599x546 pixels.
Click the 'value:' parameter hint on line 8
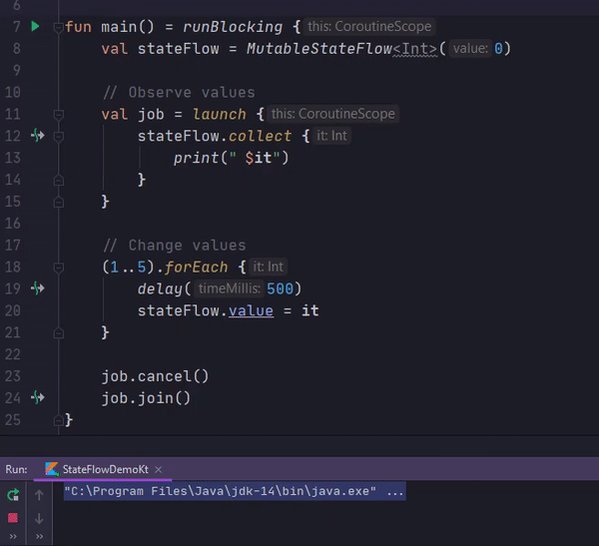[x=470, y=48]
